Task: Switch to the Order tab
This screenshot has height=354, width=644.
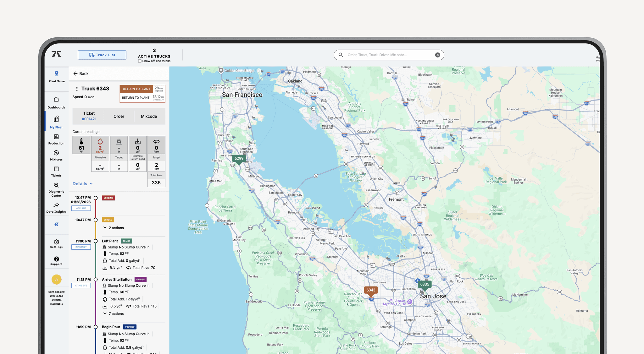Action: 119,116
